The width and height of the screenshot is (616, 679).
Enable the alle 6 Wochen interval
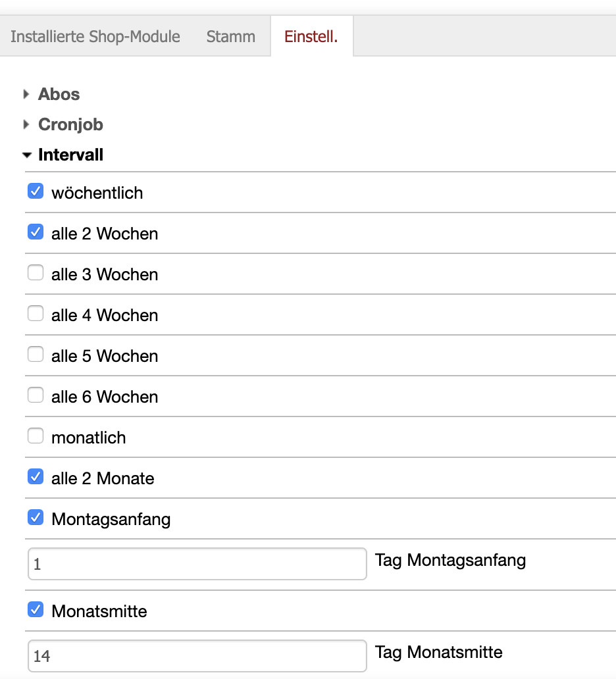[36, 396]
